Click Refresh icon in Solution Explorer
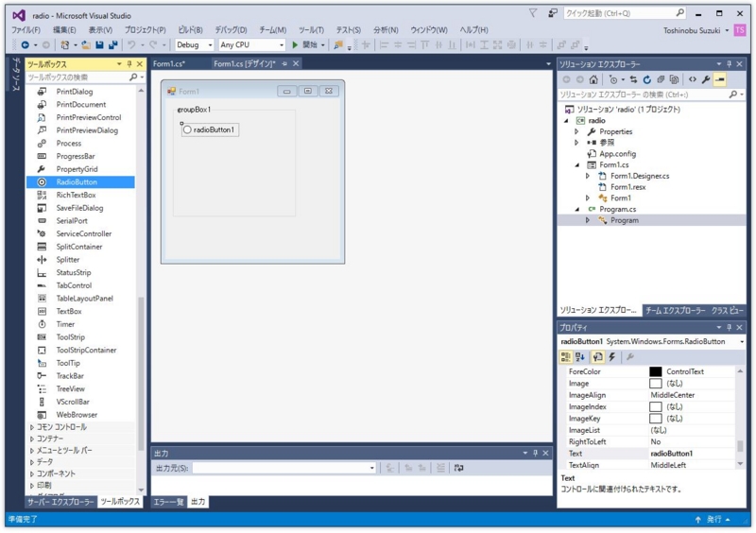Image resolution: width=756 pixels, height=533 pixels. [647, 79]
